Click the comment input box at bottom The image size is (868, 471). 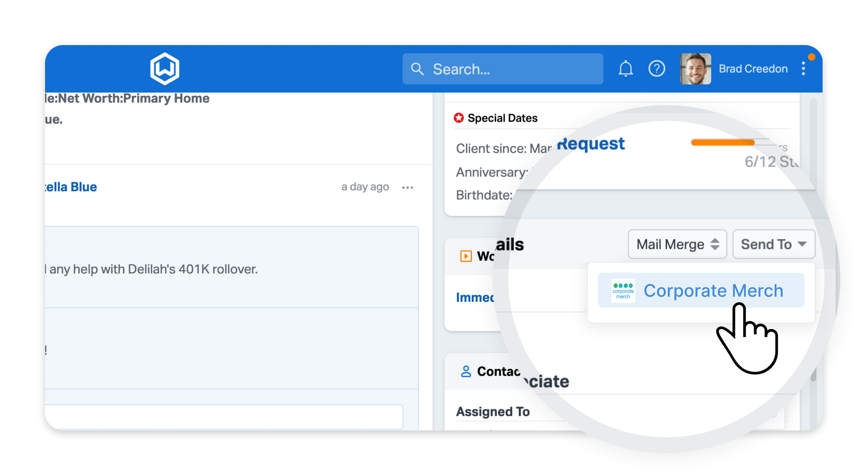224,416
